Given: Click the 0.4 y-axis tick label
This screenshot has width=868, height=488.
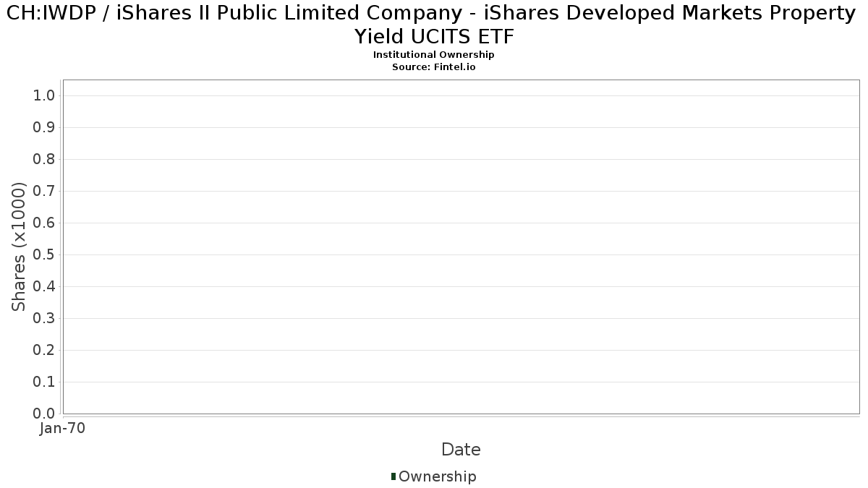Looking at the screenshot, I should pos(45,287).
